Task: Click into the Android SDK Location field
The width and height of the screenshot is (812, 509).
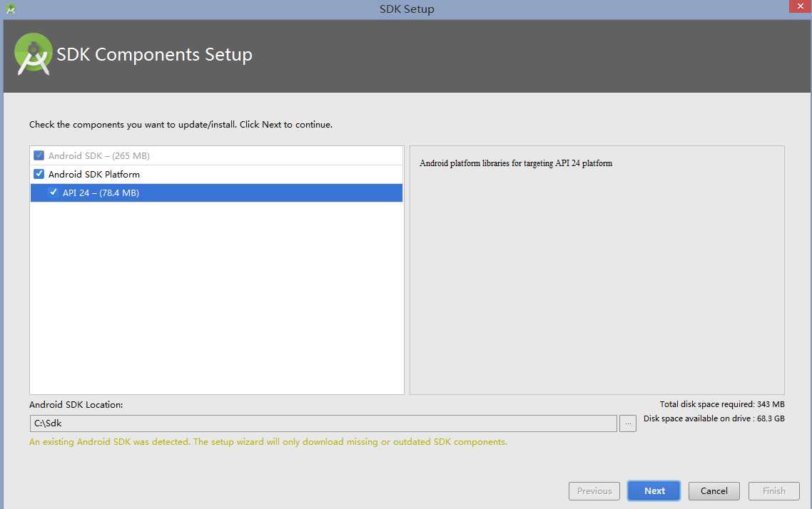Action: 323,423
